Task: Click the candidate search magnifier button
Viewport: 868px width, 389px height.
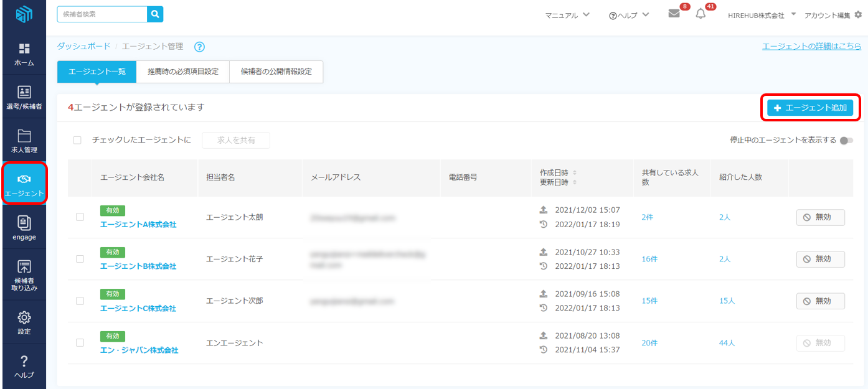Action: point(155,14)
